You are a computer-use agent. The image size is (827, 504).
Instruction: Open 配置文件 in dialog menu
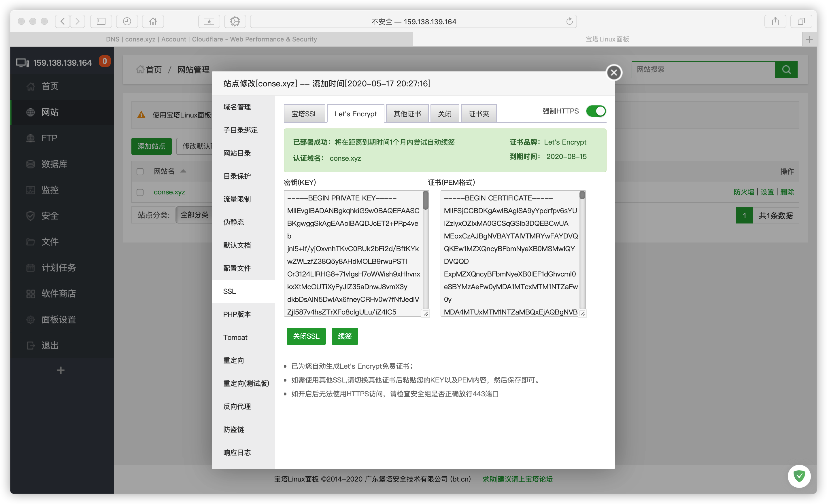point(243,268)
